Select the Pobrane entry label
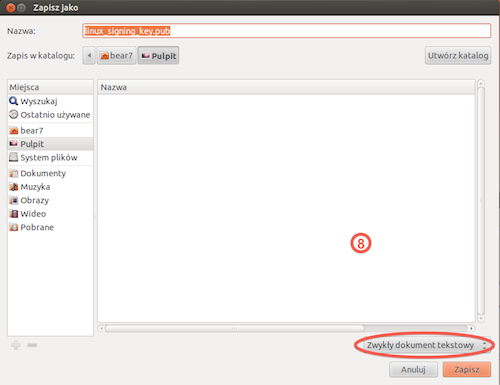Image resolution: width=500 pixels, height=385 pixels. [37, 227]
